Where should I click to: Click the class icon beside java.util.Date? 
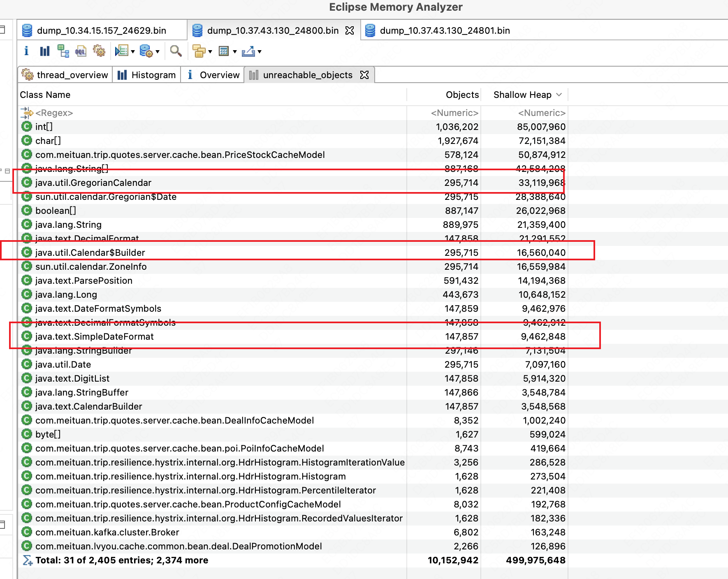[27, 364]
